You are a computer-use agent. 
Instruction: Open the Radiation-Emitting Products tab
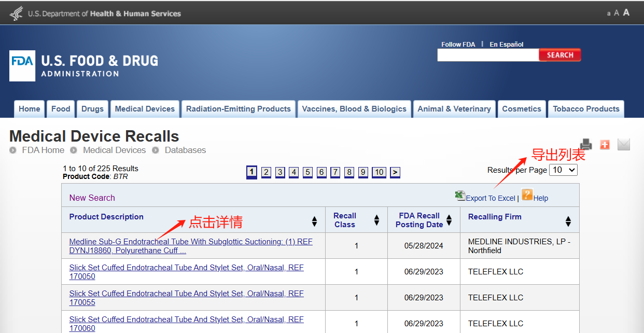pos(239,109)
